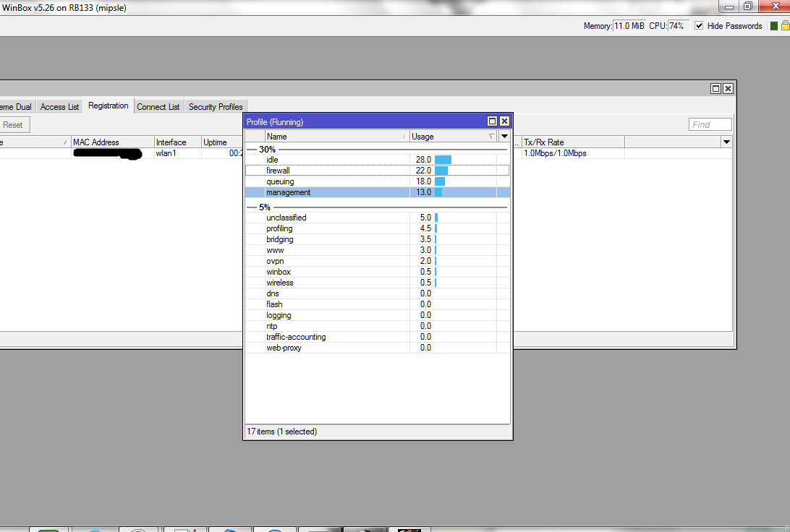Enable or disable Hide Passwords
The image size is (790, 532).
[698, 25]
